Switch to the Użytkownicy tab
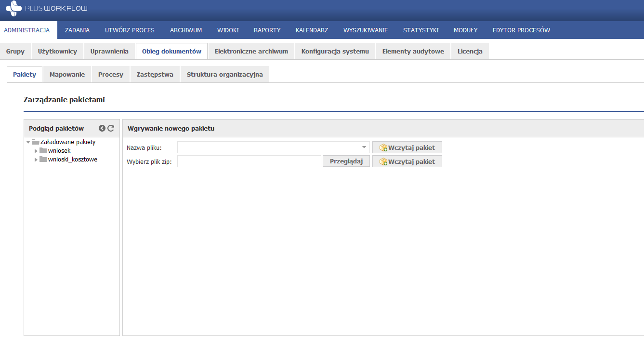 [x=57, y=51]
